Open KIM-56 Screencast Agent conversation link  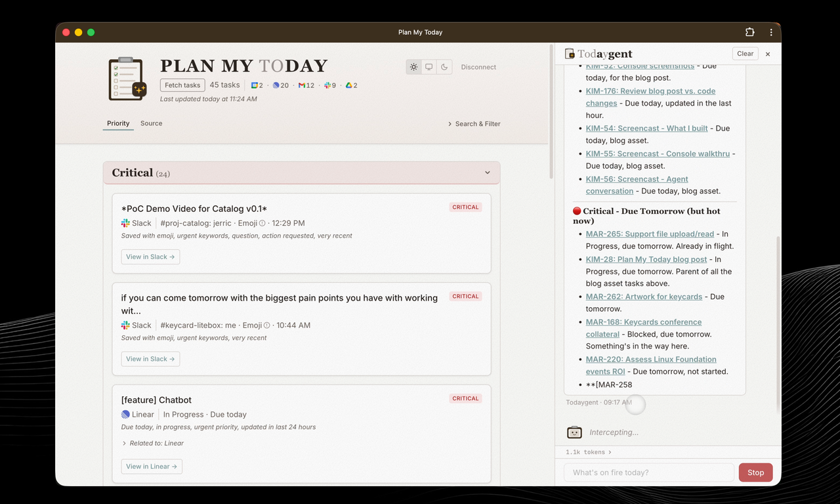pyautogui.click(x=637, y=185)
